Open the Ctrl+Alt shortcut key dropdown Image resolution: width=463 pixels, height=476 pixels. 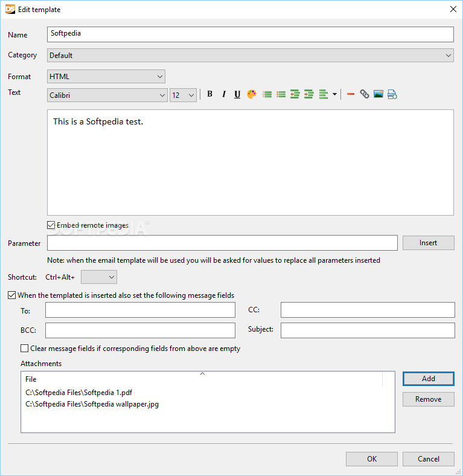point(99,277)
